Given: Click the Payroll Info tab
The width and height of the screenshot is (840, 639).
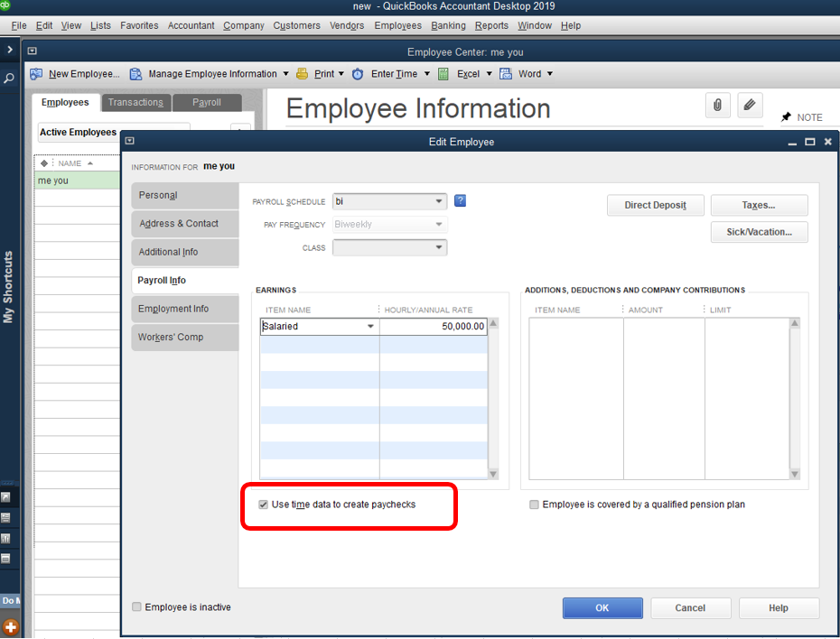Looking at the screenshot, I should tap(185, 281).
